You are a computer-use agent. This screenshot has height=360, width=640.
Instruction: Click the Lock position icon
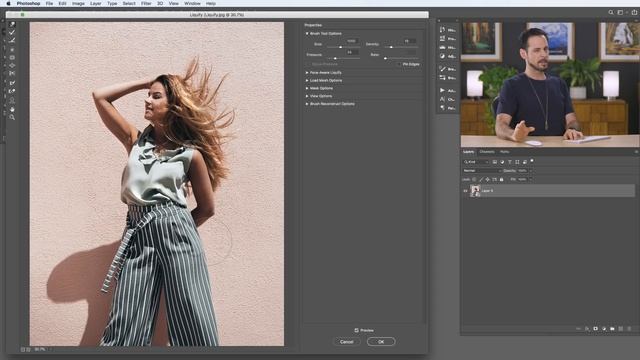pos(487,179)
